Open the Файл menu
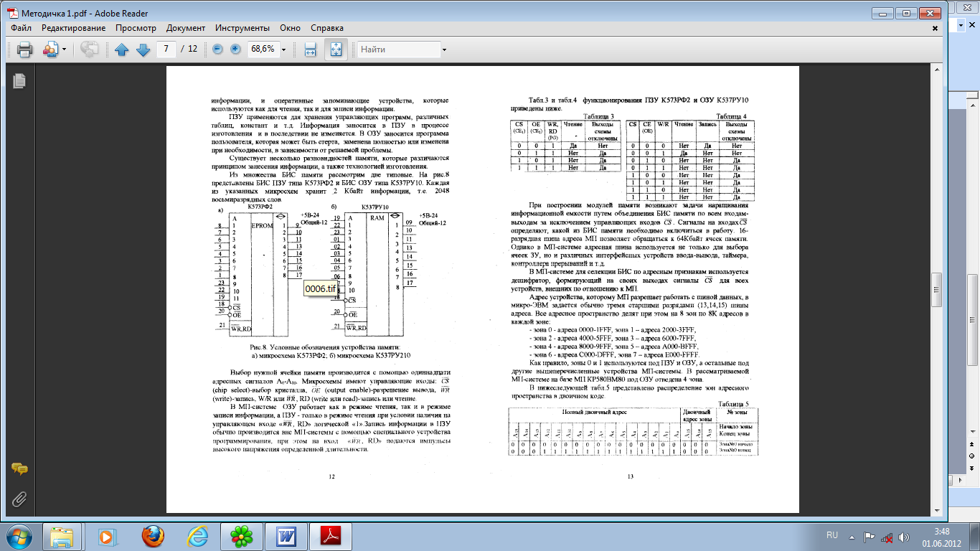The image size is (980, 551). coord(21,28)
